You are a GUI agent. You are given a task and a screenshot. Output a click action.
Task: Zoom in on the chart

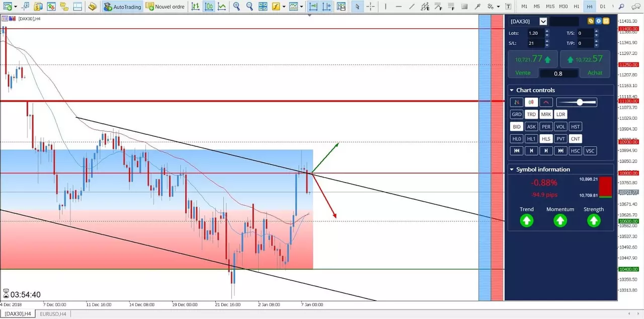(x=236, y=7)
